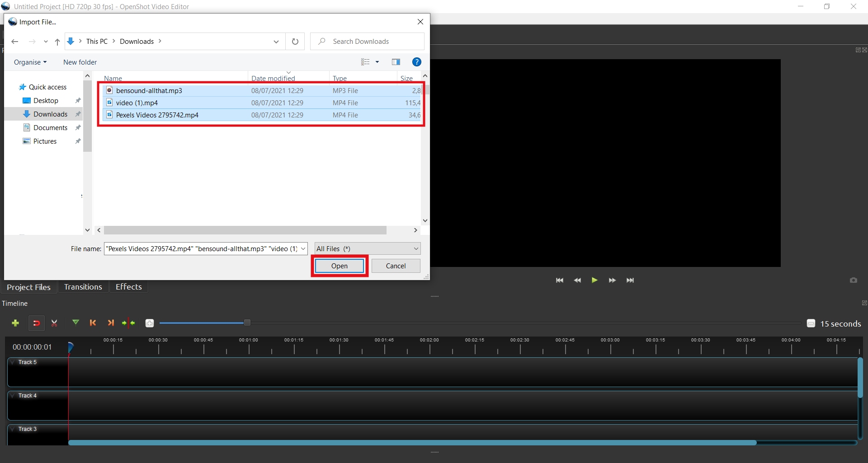
Task: Go back in Import File dialog
Action: point(15,42)
